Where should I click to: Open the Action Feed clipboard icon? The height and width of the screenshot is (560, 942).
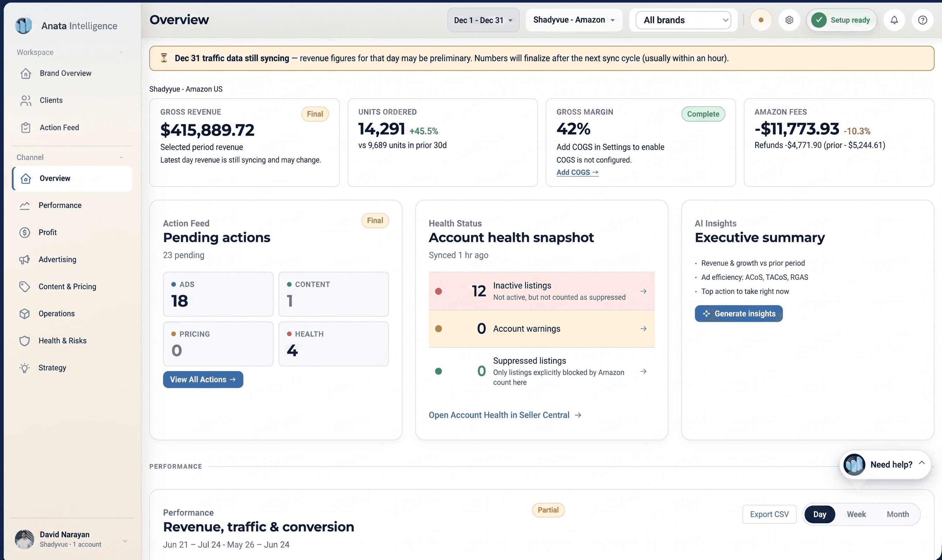tap(26, 128)
